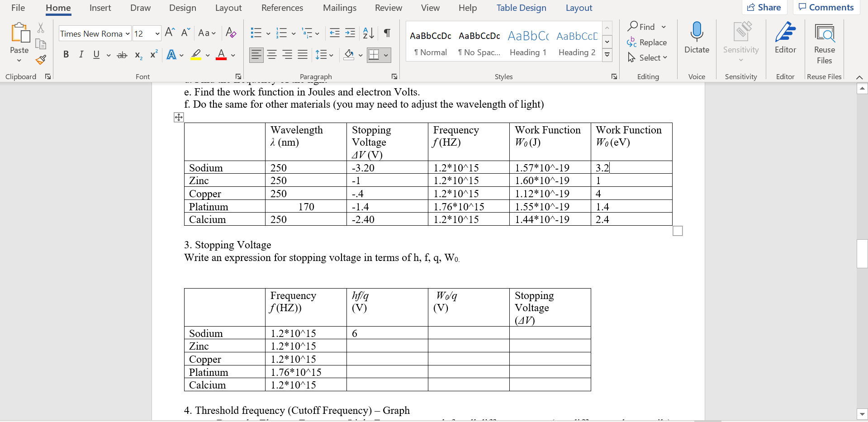Apply the Heading 1 style
Screen dimensions: 868x422
click(x=528, y=44)
